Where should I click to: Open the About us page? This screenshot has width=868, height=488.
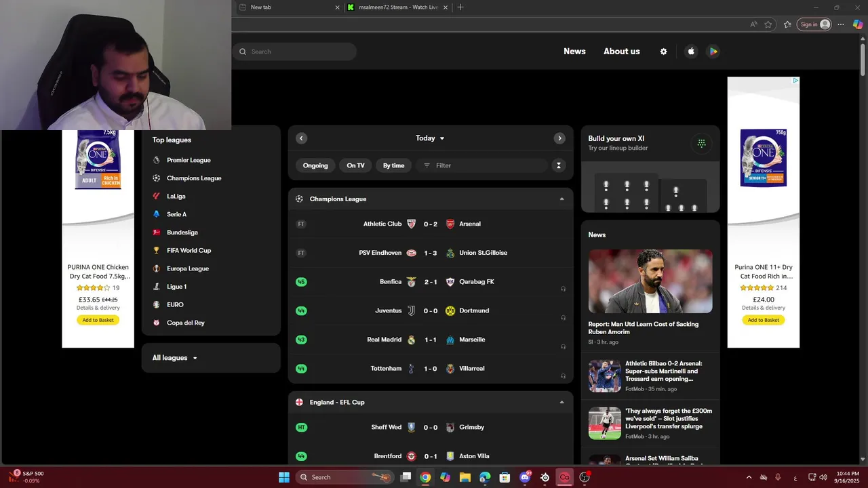622,52
